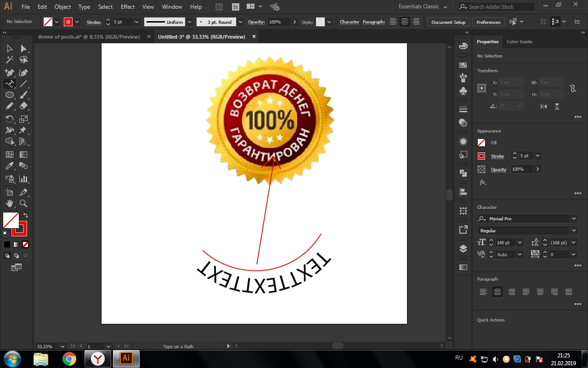Select the Pencil tool

pos(9,106)
